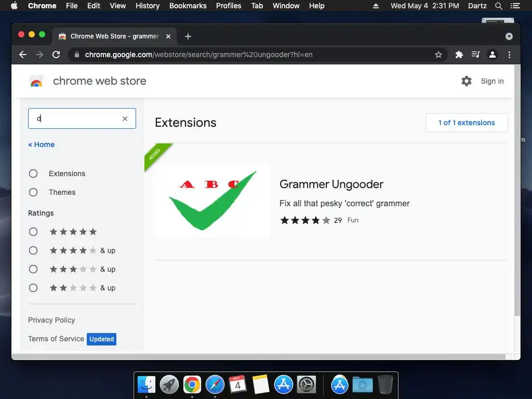Viewport: 532px width, 399px height.
Task: Click the Fun category label
Action: (x=353, y=220)
